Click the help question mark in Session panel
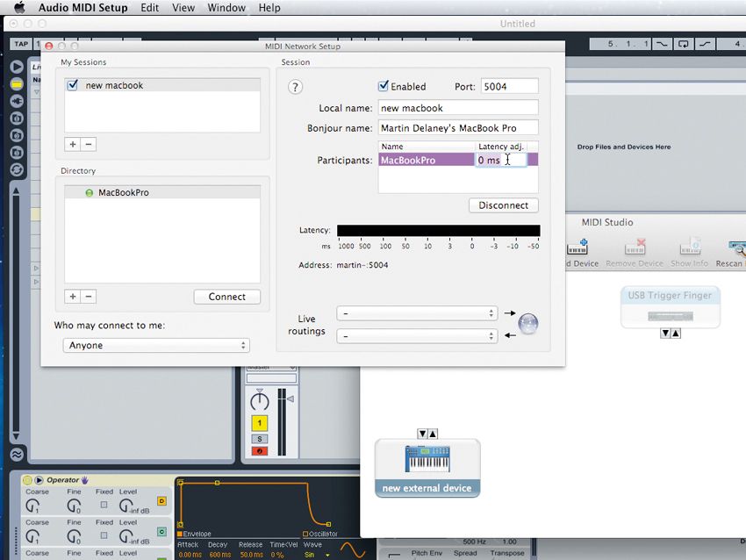Image resolution: width=746 pixels, height=560 pixels. [296, 87]
